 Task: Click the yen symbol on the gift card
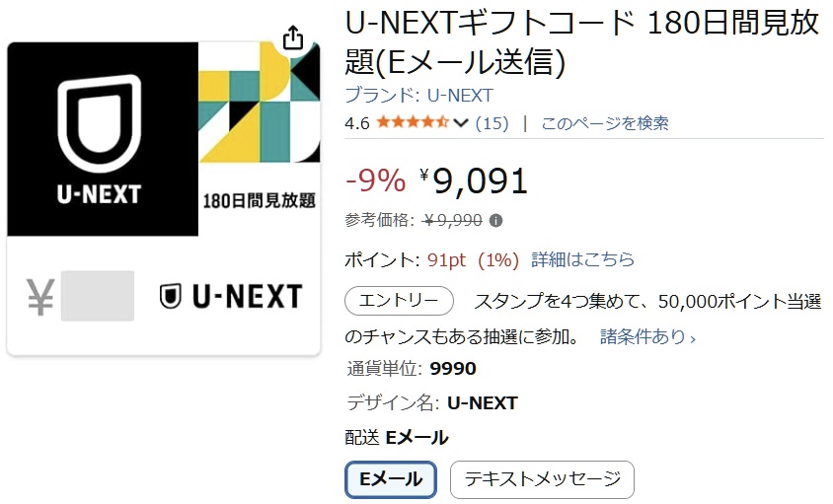point(40,296)
